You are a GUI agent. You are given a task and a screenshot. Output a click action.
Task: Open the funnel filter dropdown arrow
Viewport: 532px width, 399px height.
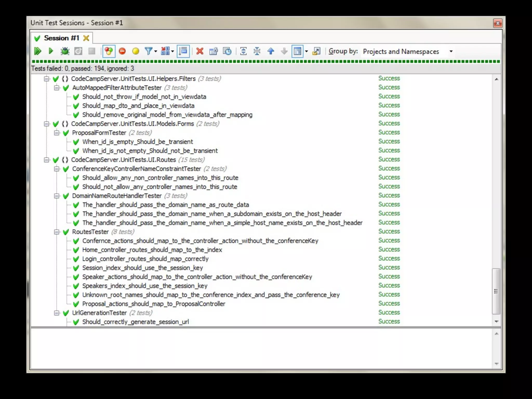pyautogui.click(x=156, y=51)
